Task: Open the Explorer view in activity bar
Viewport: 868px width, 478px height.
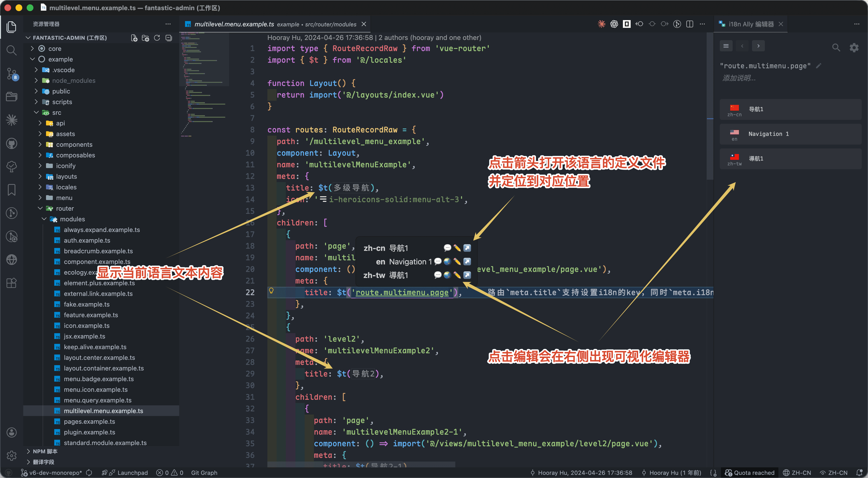Action: (x=11, y=27)
